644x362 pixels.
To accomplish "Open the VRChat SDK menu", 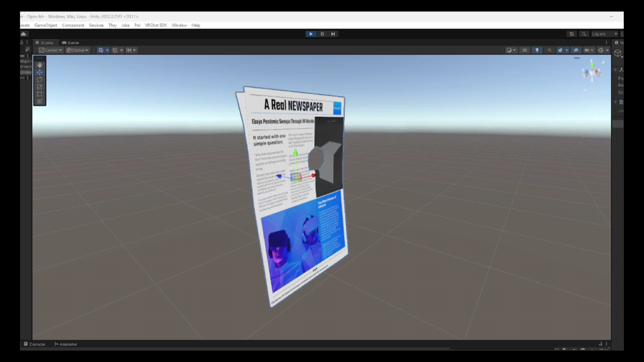I will (x=156, y=25).
